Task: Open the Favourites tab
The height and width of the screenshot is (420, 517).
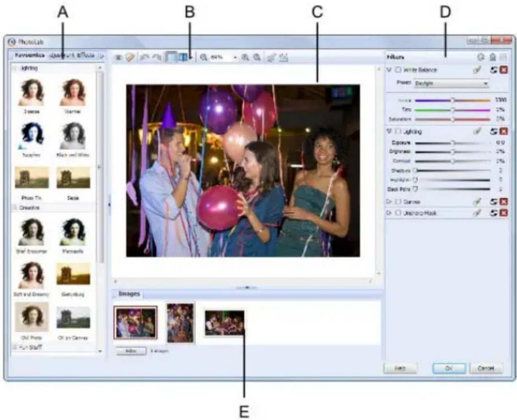Action: 29,56
